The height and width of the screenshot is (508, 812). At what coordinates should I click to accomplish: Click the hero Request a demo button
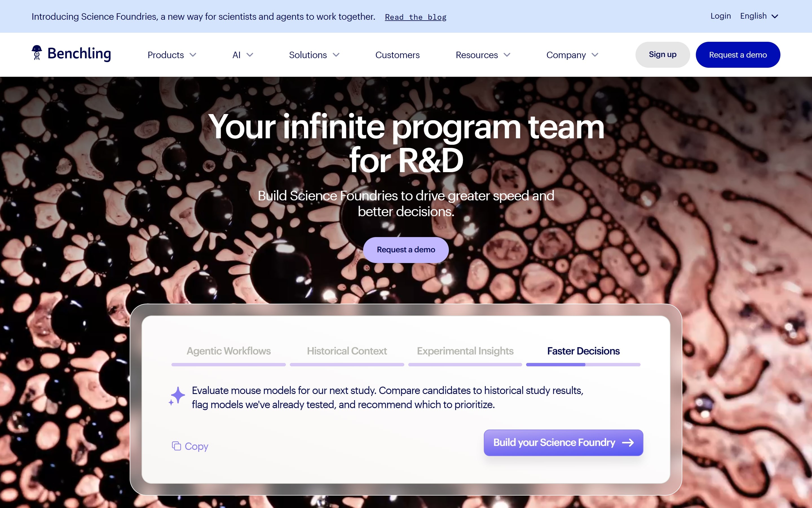coord(406,250)
